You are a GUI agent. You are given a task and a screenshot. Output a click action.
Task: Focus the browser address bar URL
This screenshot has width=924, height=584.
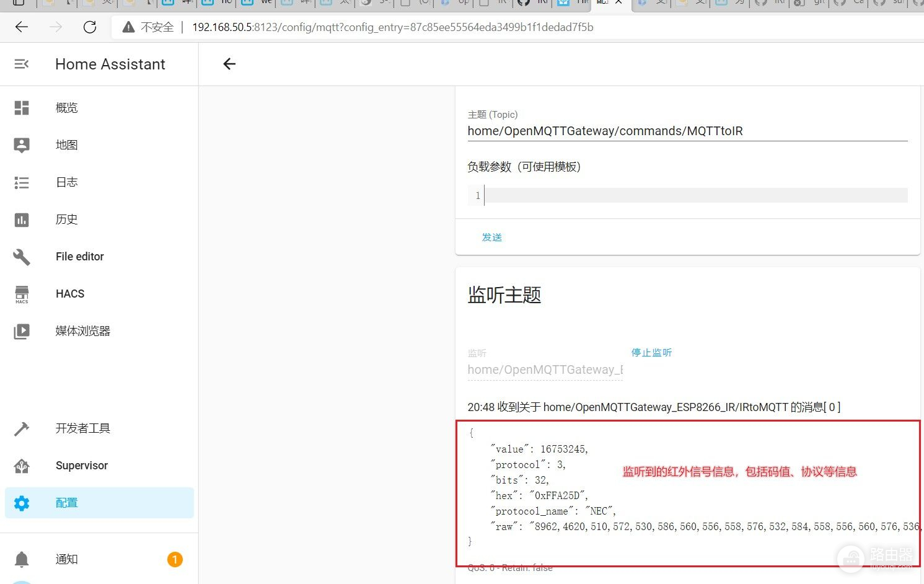pyautogui.click(x=393, y=27)
